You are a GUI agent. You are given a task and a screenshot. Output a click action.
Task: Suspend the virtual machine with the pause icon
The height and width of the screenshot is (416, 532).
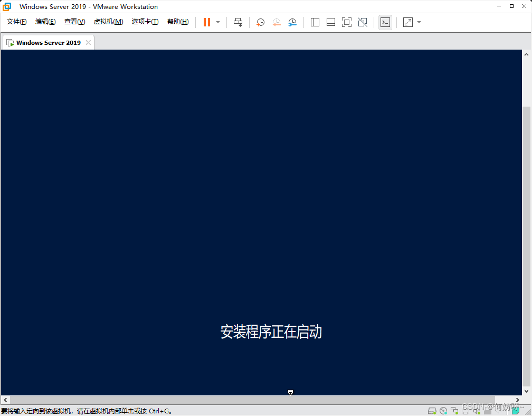click(x=207, y=22)
